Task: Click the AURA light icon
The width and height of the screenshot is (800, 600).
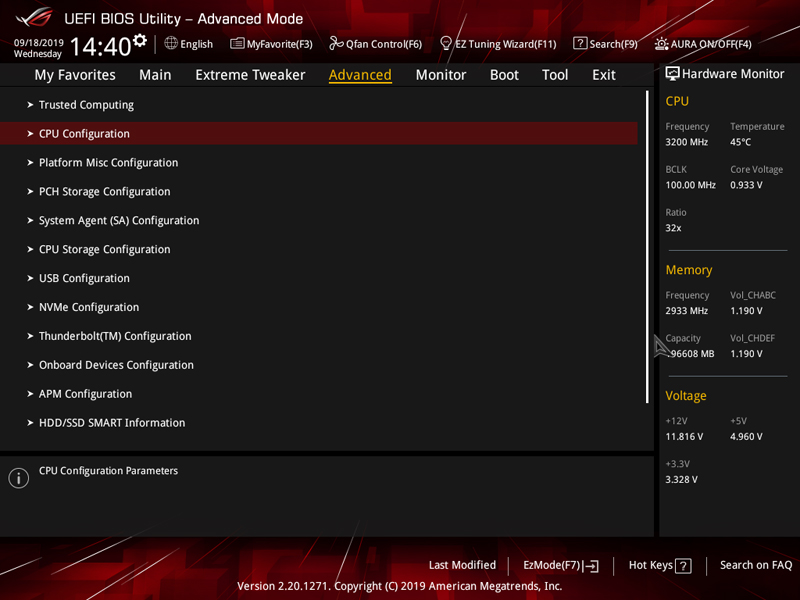Action: [x=661, y=43]
